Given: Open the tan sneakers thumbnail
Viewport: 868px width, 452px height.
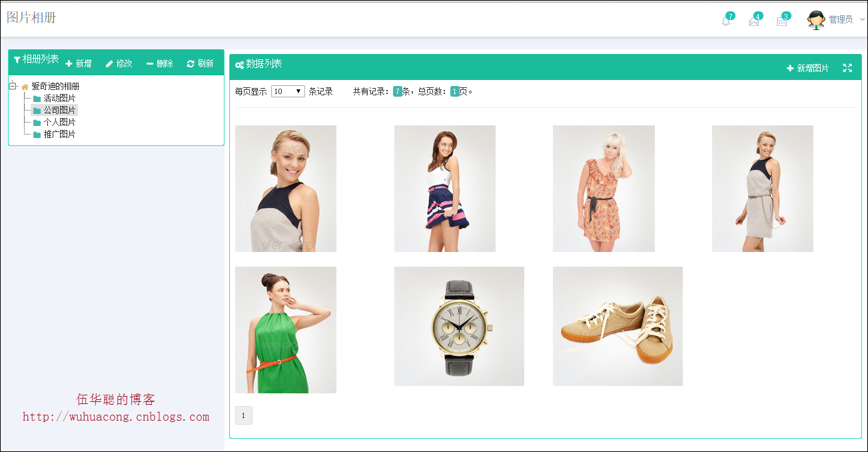Looking at the screenshot, I should click(618, 326).
